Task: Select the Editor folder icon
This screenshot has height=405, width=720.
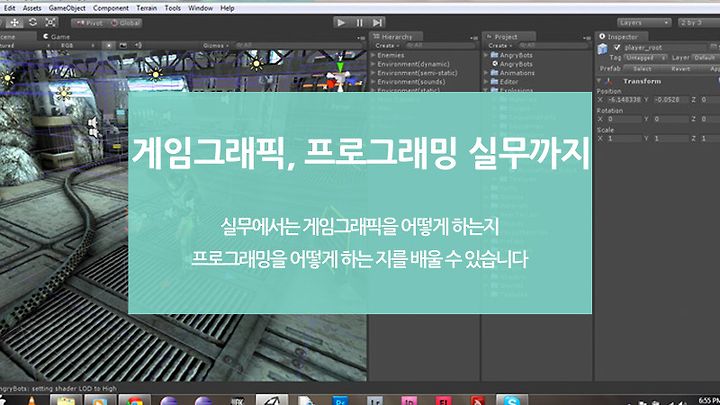Action: (x=495, y=82)
